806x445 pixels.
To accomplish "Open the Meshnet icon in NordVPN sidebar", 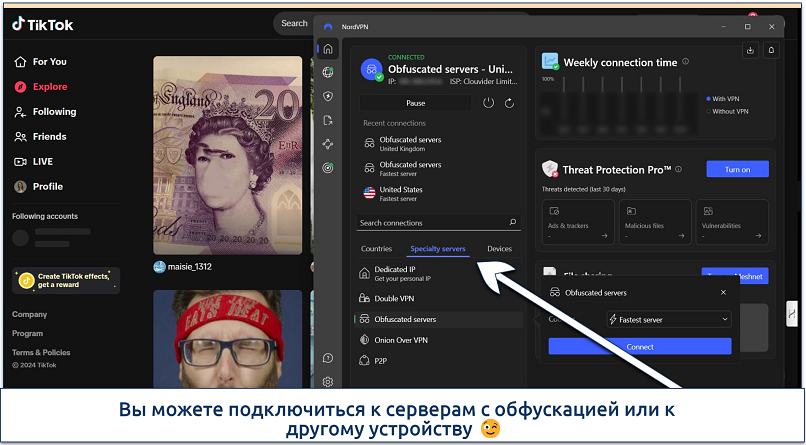I will 327,144.
